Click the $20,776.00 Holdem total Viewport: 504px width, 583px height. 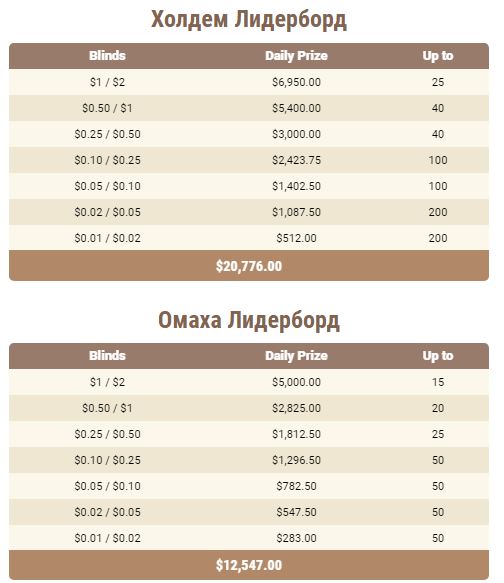pyautogui.click(x=249, y=266)
